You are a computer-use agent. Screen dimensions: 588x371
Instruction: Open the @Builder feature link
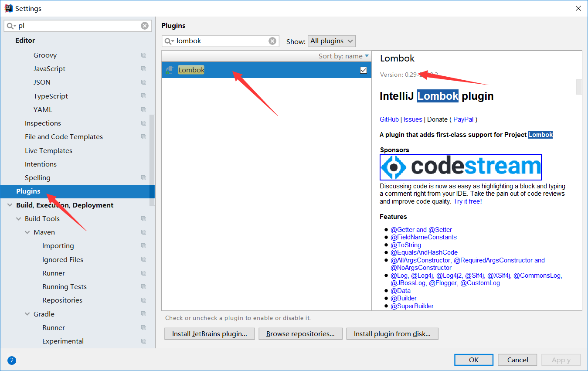point(404,298)
